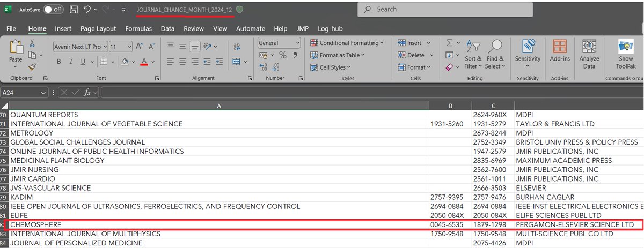Switch to the Insert tab

[x=63, y=28]
